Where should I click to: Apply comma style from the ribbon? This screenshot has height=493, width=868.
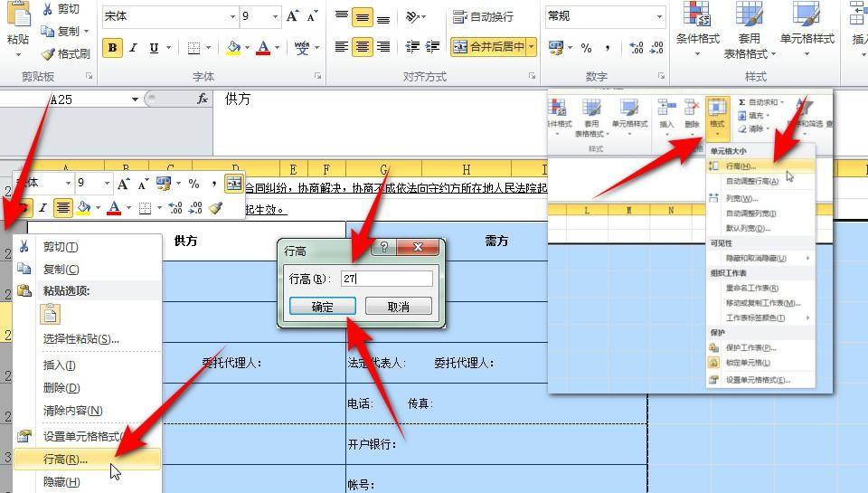coord(608,48)
